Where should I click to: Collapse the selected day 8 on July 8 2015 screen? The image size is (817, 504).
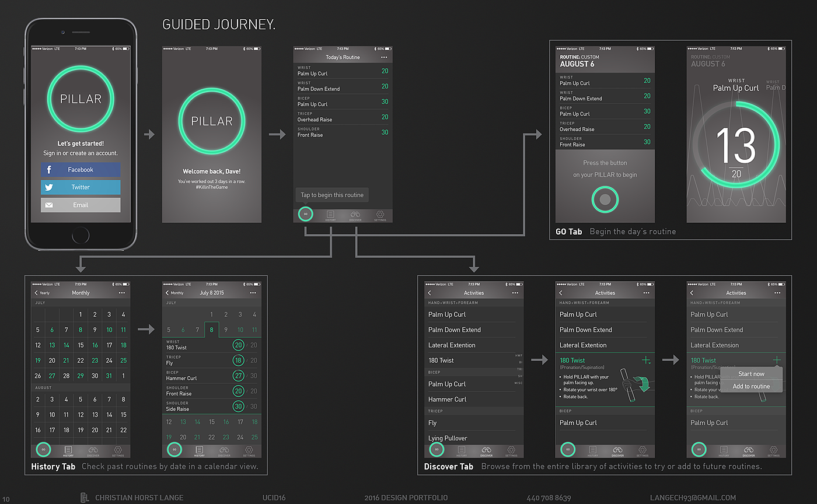(212, 330)
